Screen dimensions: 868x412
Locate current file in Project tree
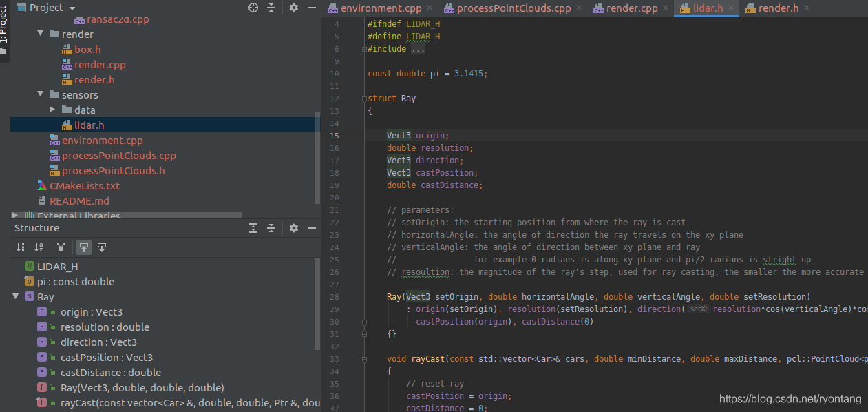point(253,8)
